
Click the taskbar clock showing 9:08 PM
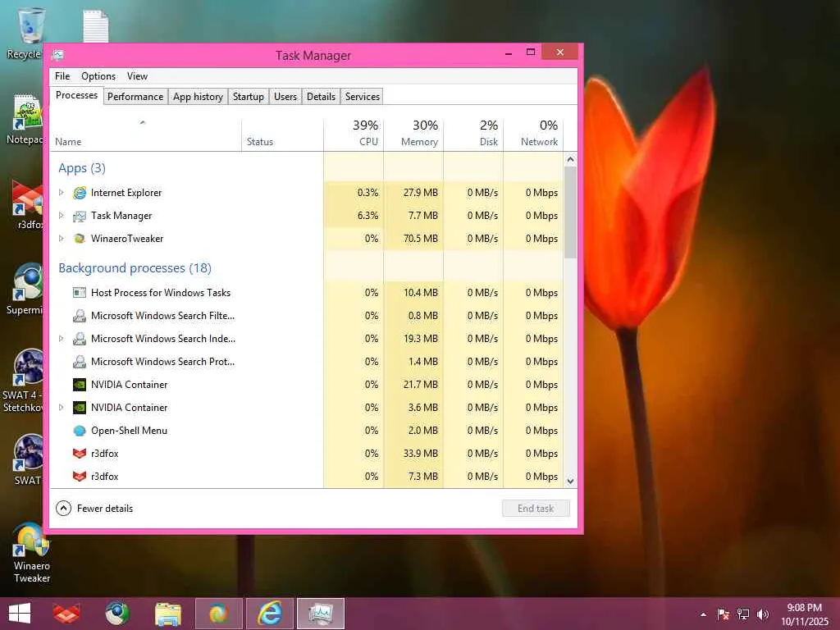pyautogui.click(x=804, y=614)
